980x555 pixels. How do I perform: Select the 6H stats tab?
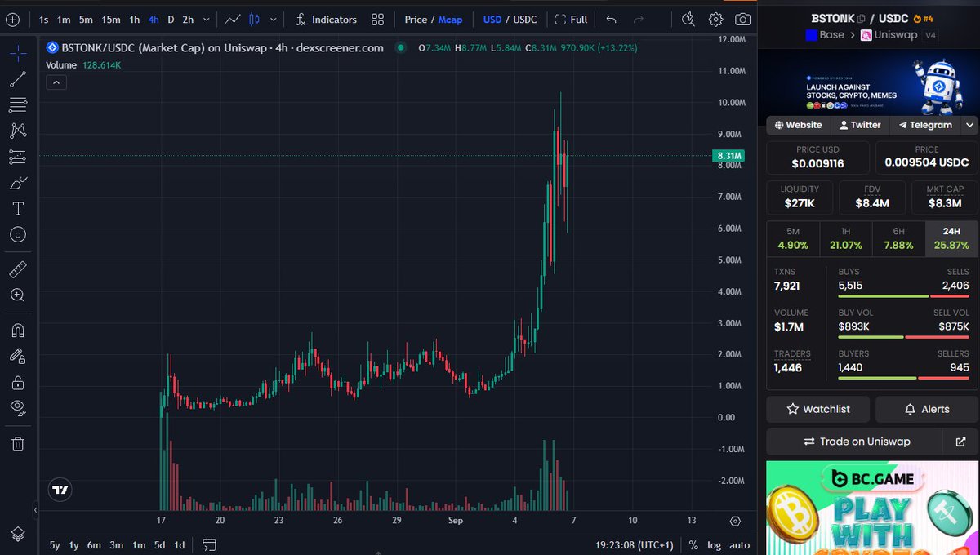point(898,238)
